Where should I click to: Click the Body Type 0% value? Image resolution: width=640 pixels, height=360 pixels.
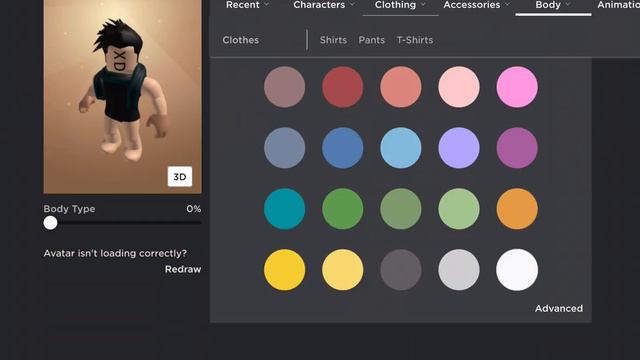coord(193,209)
